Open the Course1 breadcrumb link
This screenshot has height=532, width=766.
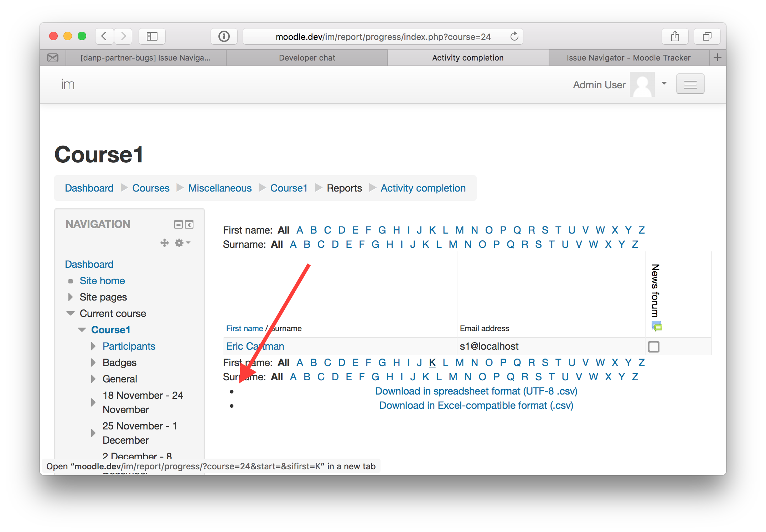coord(289,188)
